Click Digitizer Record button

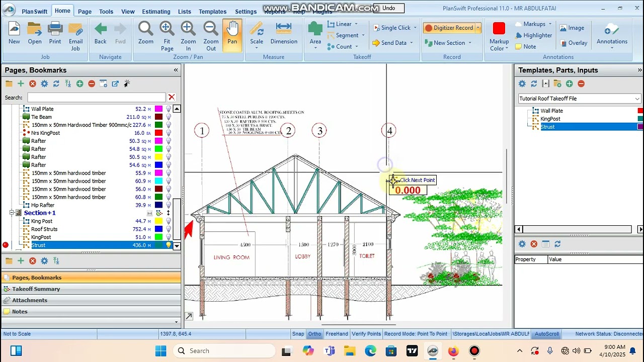[449, 28]
